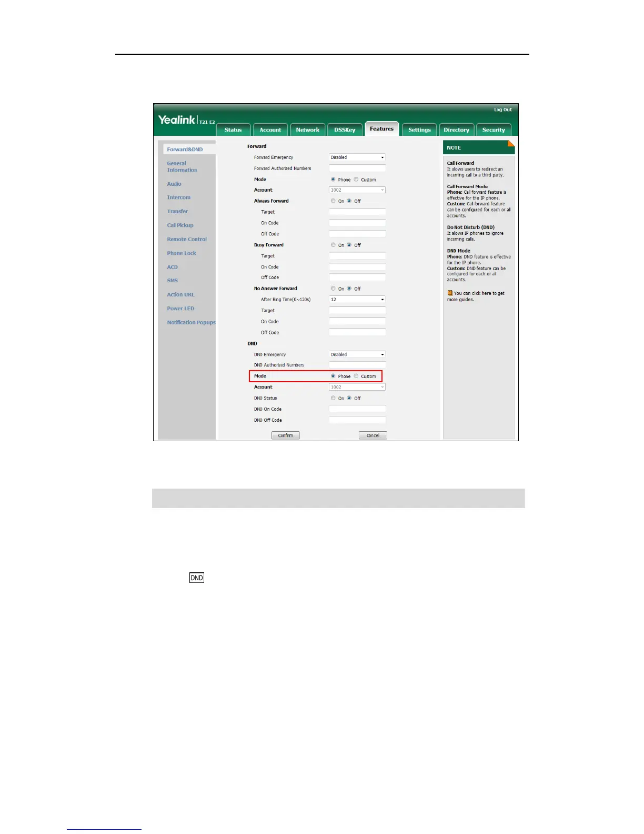Open Phone Lock in the sidebar
Viewport: 644px width, 834px height.
(x=182, y=253)
